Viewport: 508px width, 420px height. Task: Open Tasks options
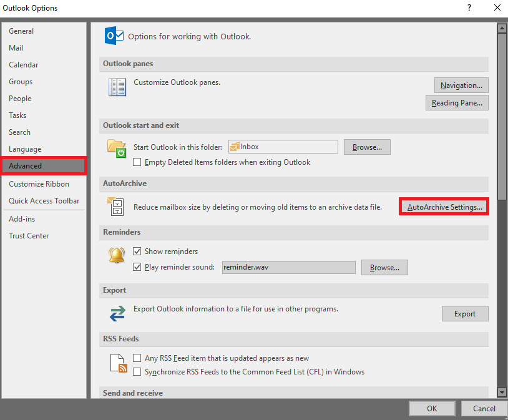click(44, 115)
